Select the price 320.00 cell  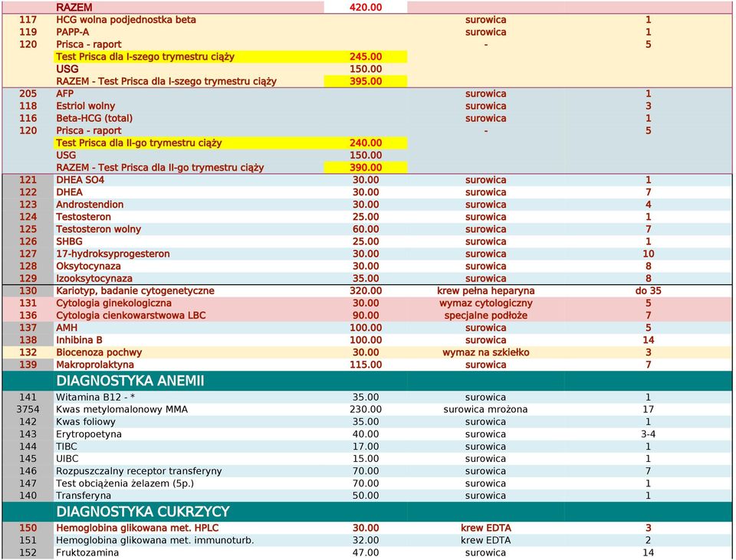[x=366, y=291]
